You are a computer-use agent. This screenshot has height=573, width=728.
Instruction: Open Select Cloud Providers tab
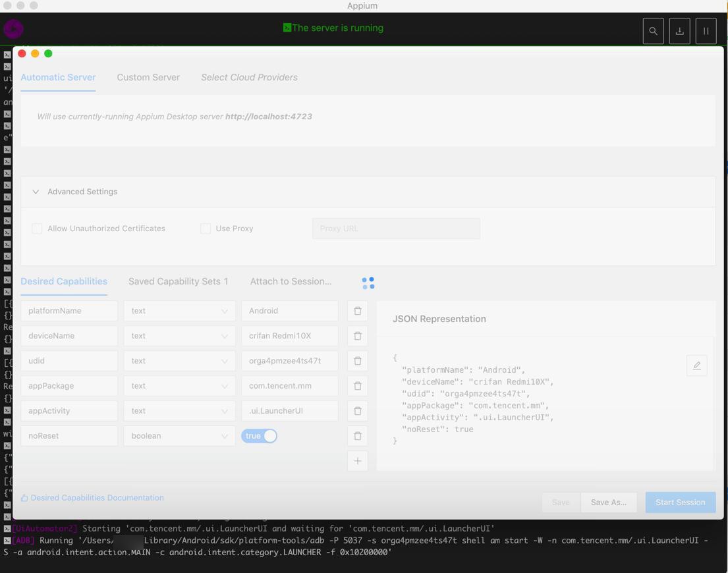pyautogui.click(x=249, y=78)
